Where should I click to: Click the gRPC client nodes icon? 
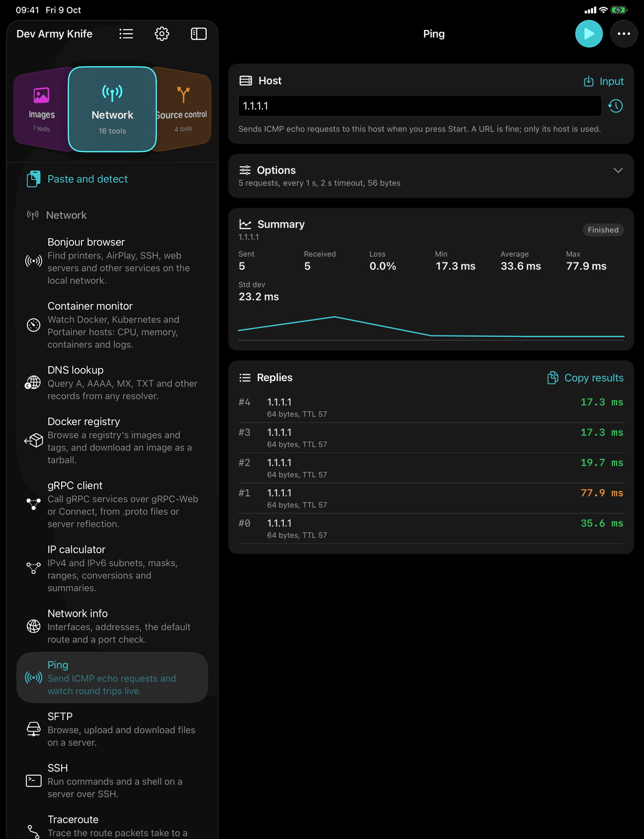pyautogui.click(x=34, y=504)
